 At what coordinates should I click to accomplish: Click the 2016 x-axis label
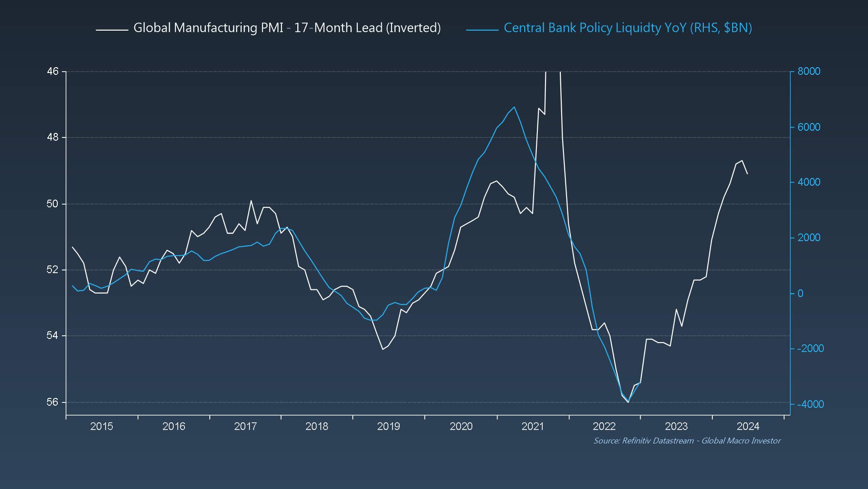(174, 426)
